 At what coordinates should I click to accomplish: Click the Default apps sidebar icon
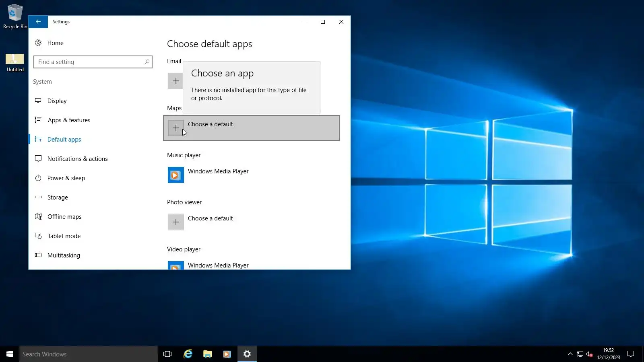coord(38,139)
